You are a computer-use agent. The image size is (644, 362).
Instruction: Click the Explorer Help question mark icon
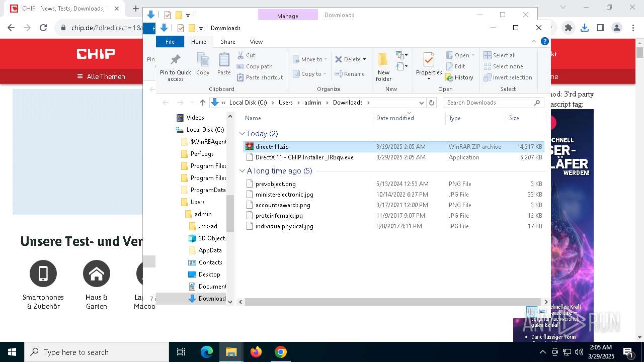click(x=544, y=42)
